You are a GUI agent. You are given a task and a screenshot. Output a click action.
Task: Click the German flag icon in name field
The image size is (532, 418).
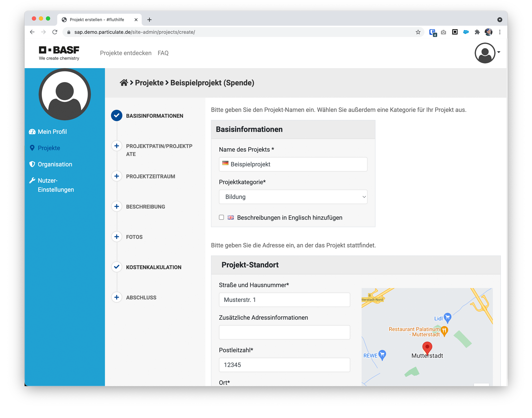(225, 163)
